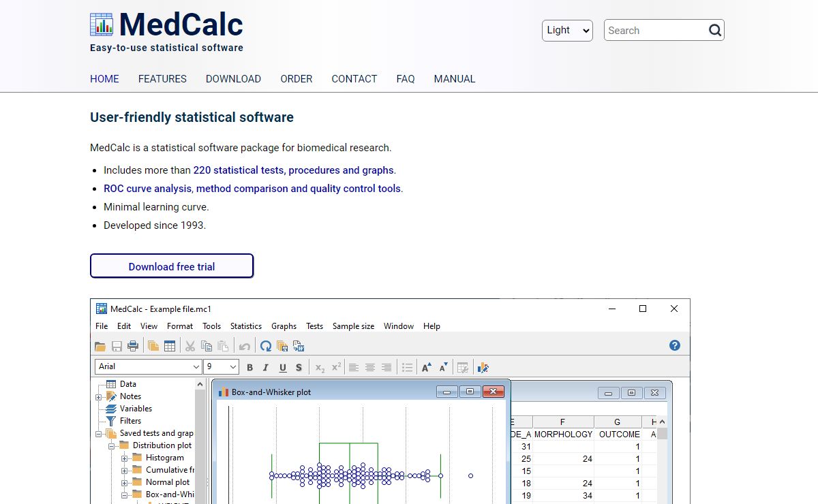Open the Format menu in MedCalc window
Image resolution: width=818 pixels, height=504 pixels.
tap(180, 326)
